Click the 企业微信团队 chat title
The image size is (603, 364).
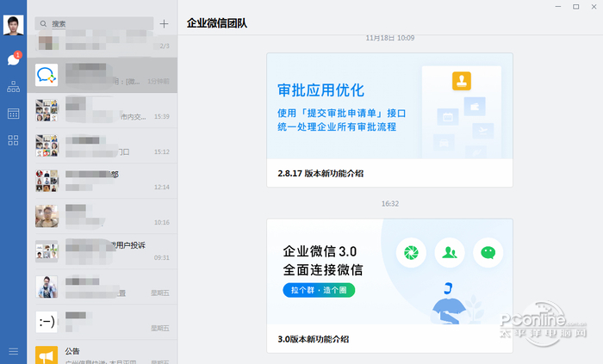click(216, 23)
